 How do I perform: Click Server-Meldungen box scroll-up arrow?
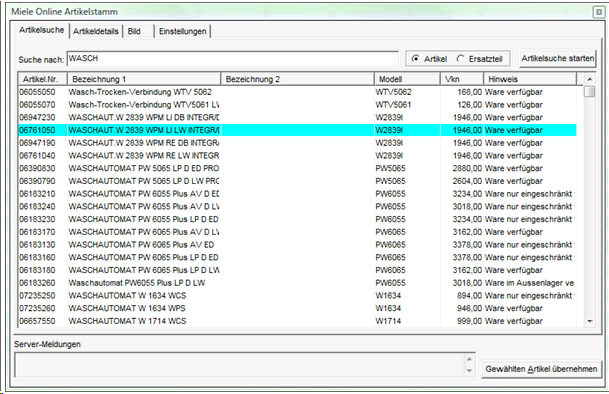pos(469,359)
